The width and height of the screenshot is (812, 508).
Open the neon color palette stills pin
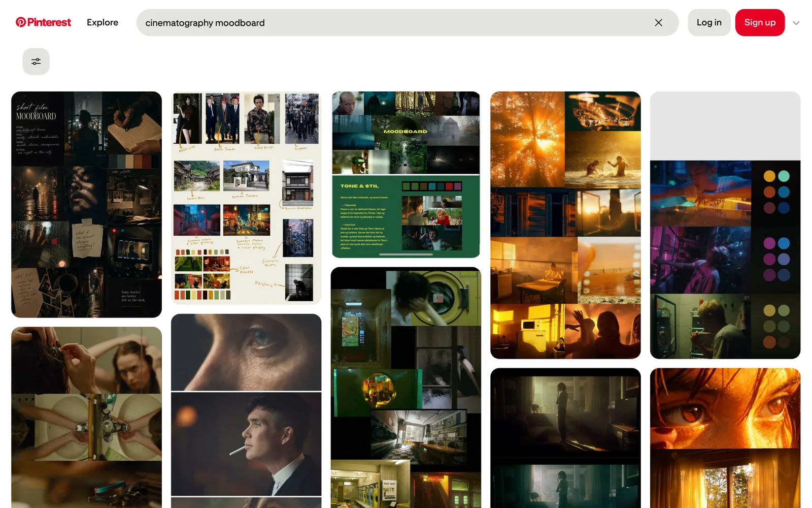point(725,225)
